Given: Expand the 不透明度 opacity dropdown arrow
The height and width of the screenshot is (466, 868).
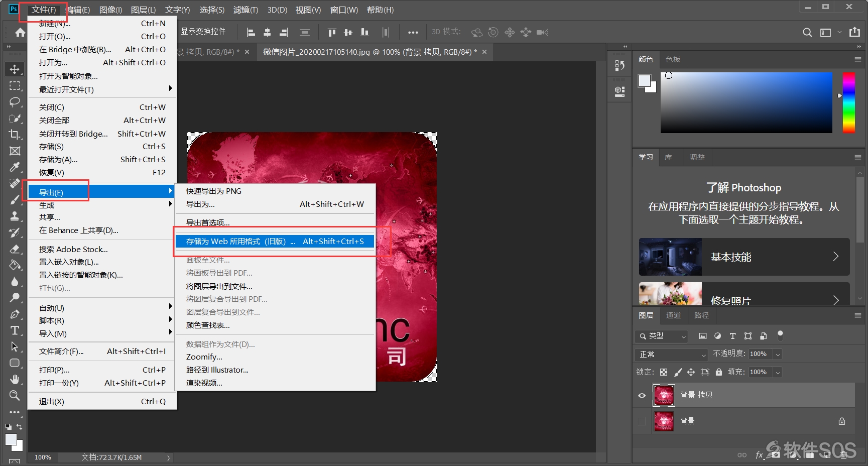Looking at the screenshot, I should click(778, 354).
